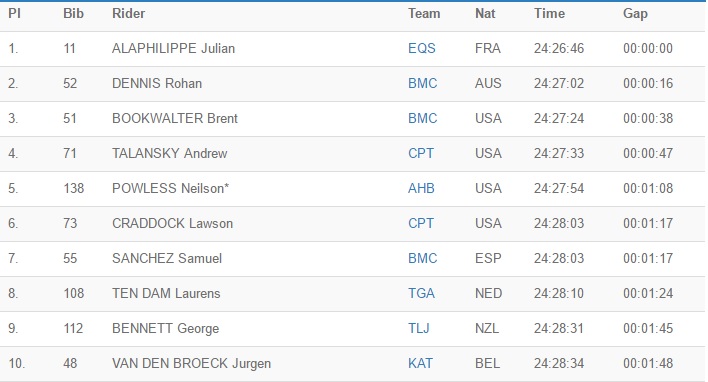Click the Time column header
The image size is (708, 382).
pos(549,14)
